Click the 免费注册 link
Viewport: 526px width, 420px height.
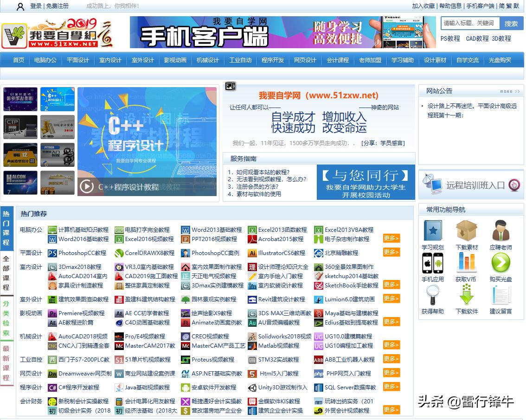[58, 6]
